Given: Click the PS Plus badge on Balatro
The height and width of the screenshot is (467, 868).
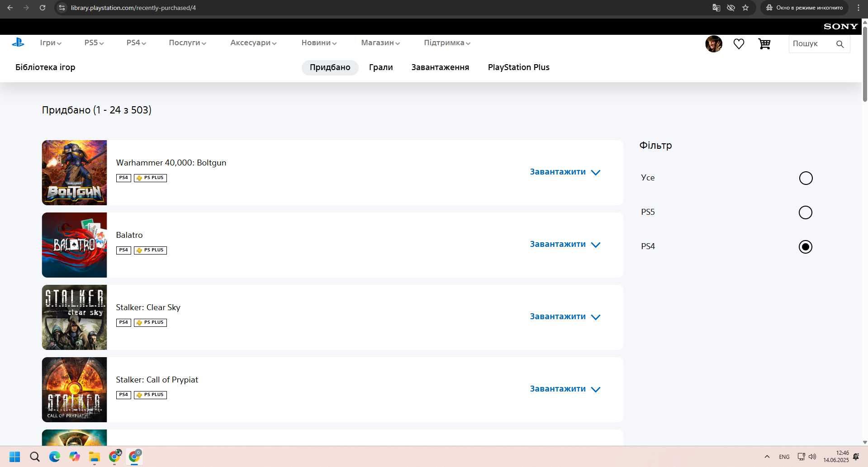Looking at the screenshot, I should click(150, 250).
